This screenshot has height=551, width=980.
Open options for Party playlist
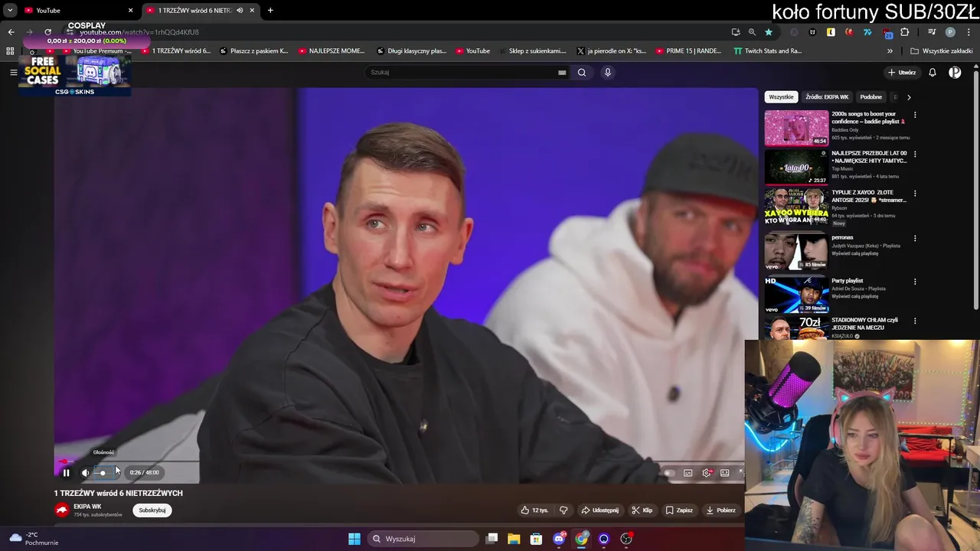tap(915, 282)
